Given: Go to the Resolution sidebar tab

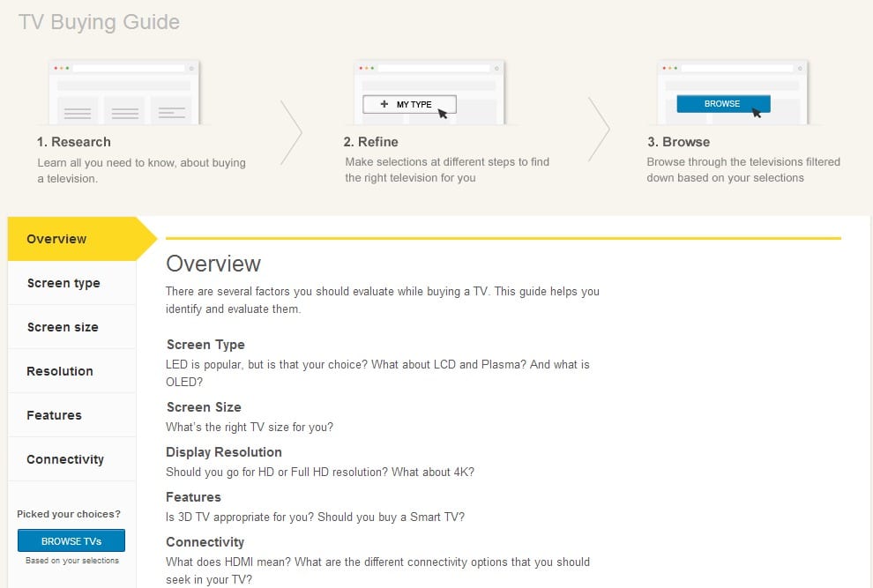Looking at the screenshot, I should coord(71,371).
